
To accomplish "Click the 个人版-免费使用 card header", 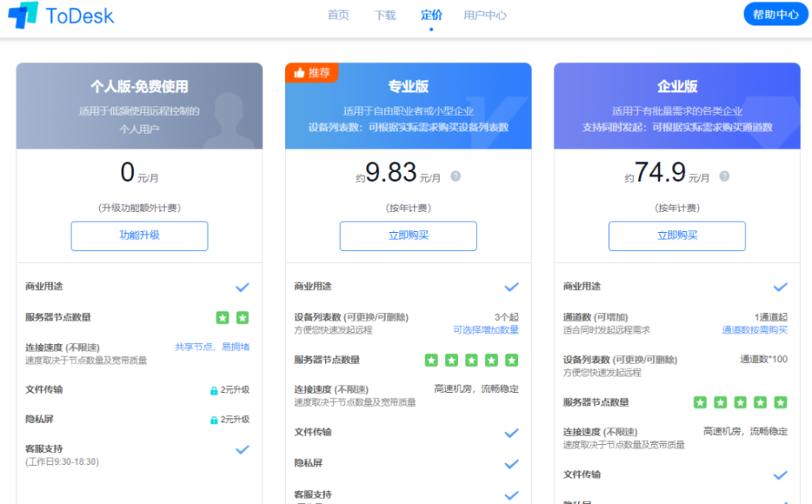I will coord(140,106).
